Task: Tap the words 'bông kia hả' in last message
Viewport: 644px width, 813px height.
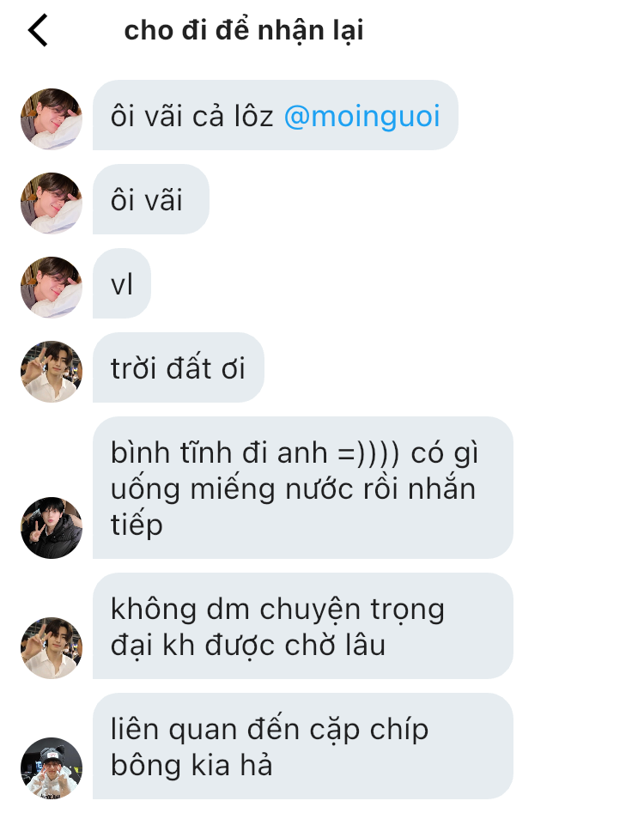Action: [x=191, y=765]
